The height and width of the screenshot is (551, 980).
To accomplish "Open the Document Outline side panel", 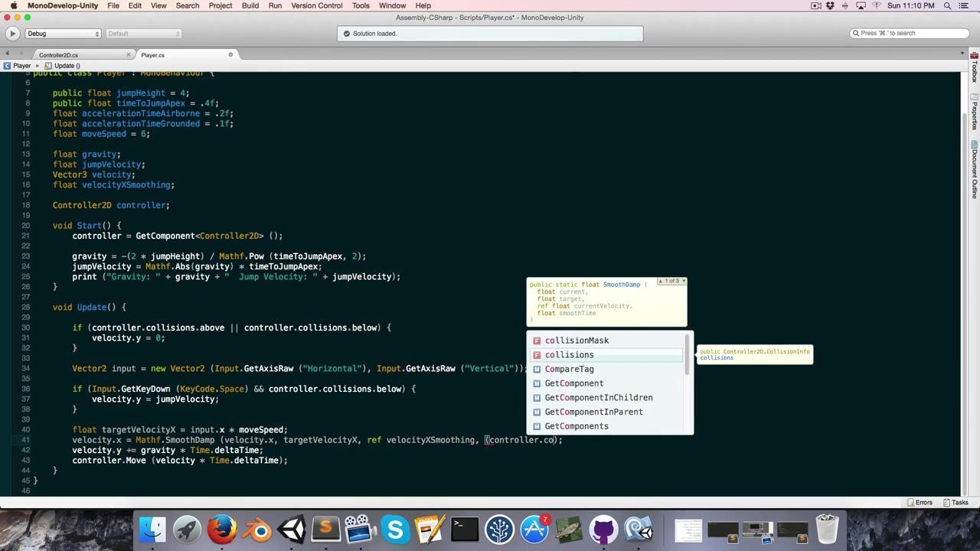I will pos(974,170).
